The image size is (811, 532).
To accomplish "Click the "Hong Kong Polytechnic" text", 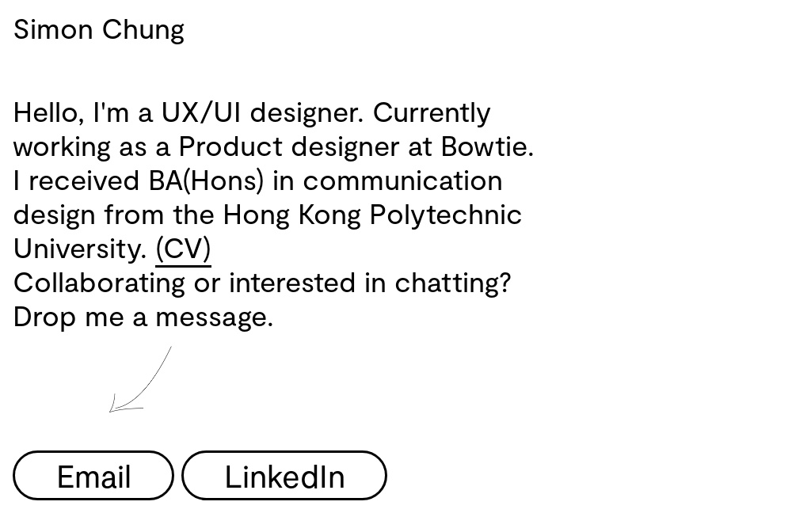I will (x=372, y=215).
